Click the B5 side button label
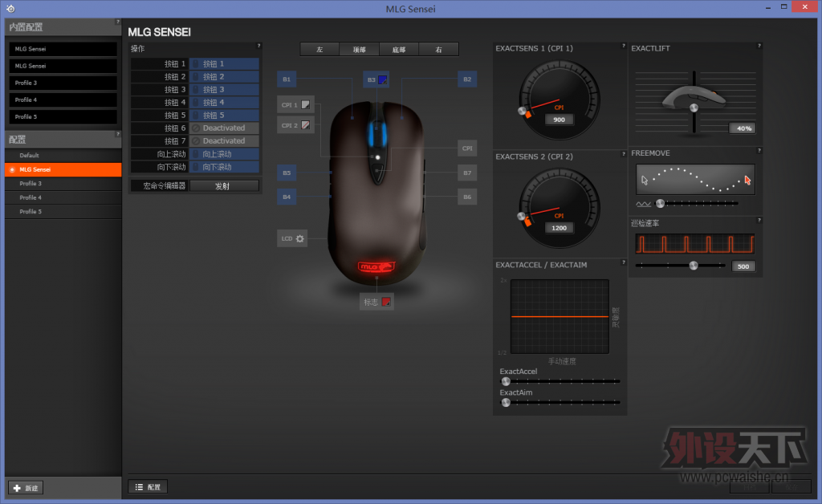 (287, 173)
